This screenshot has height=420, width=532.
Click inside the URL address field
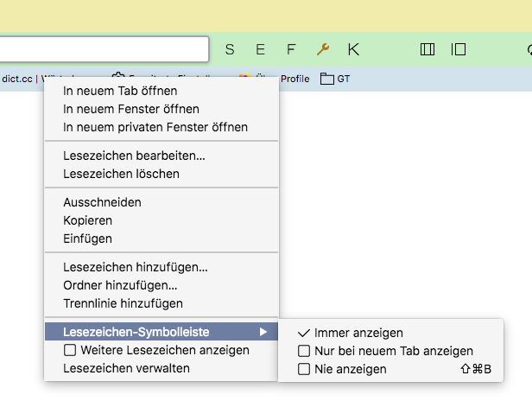pyautogui.click(x=104, y=49)
